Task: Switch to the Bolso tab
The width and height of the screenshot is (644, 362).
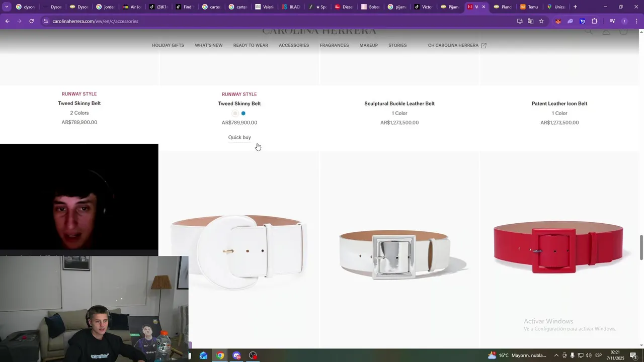Action: (371, 7)
